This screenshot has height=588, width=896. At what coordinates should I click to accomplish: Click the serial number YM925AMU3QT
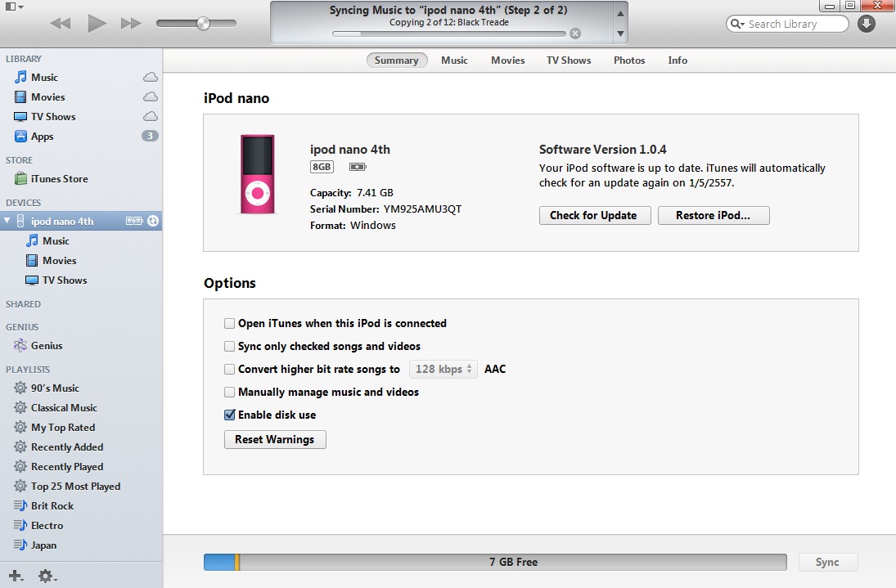423,209
